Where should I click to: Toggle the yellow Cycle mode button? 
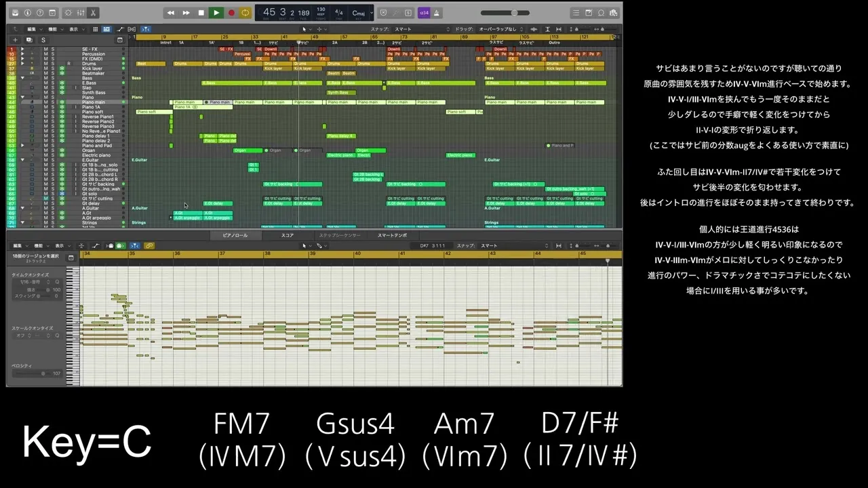tap(245, 12)
